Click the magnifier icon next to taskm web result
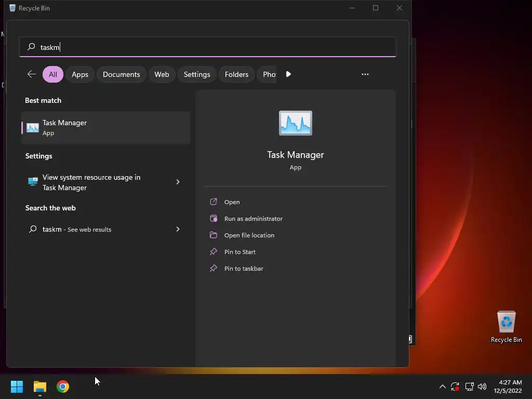This screenshot has height=399, width=532. coord(33,229)
